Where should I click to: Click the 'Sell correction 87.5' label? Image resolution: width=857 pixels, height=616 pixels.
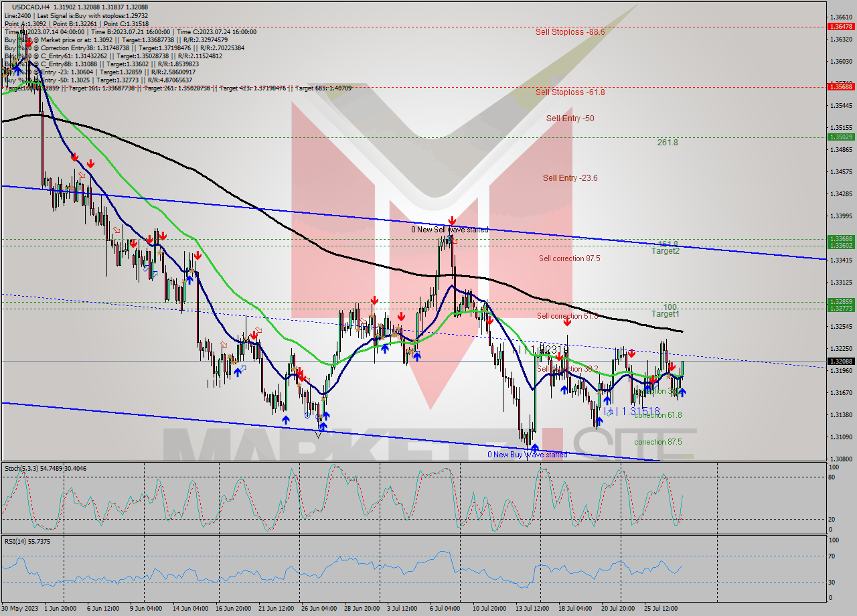click(x=569, y=258)
